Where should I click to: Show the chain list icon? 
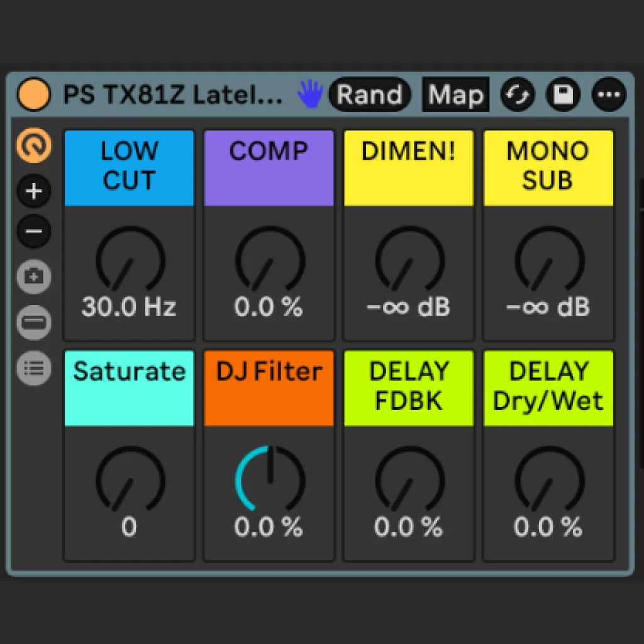pyautogui.click(x=34, y=368)
